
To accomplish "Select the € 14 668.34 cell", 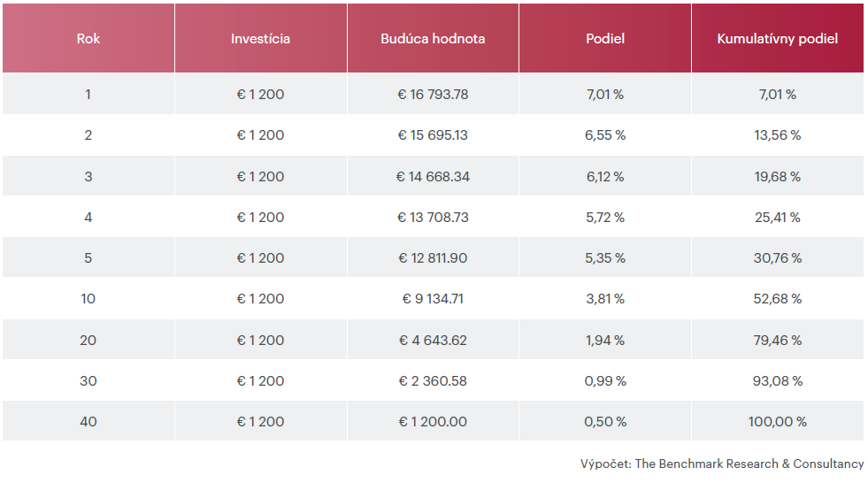I will pos(433,177).
